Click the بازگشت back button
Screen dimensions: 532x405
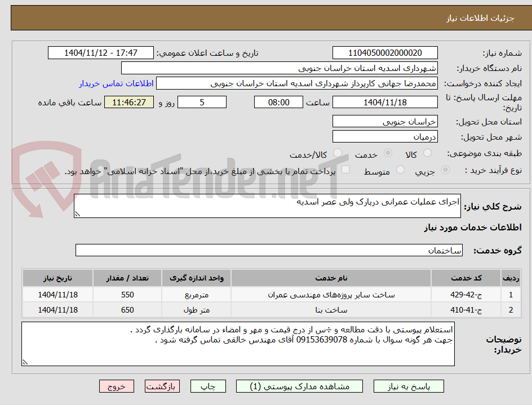click(x=162, y=386)
